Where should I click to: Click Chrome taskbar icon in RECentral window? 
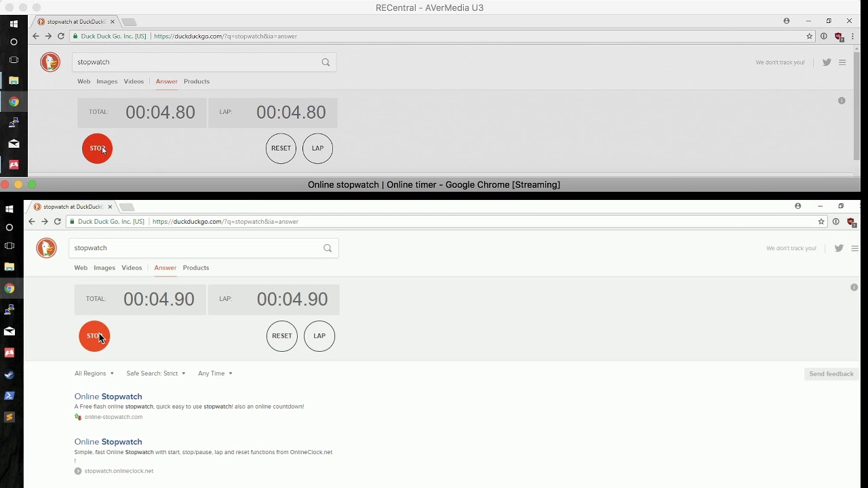[14, 102]
